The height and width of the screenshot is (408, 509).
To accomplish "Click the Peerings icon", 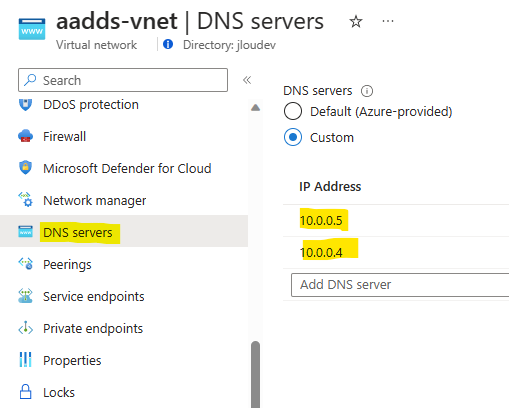I will coord(25,263).
